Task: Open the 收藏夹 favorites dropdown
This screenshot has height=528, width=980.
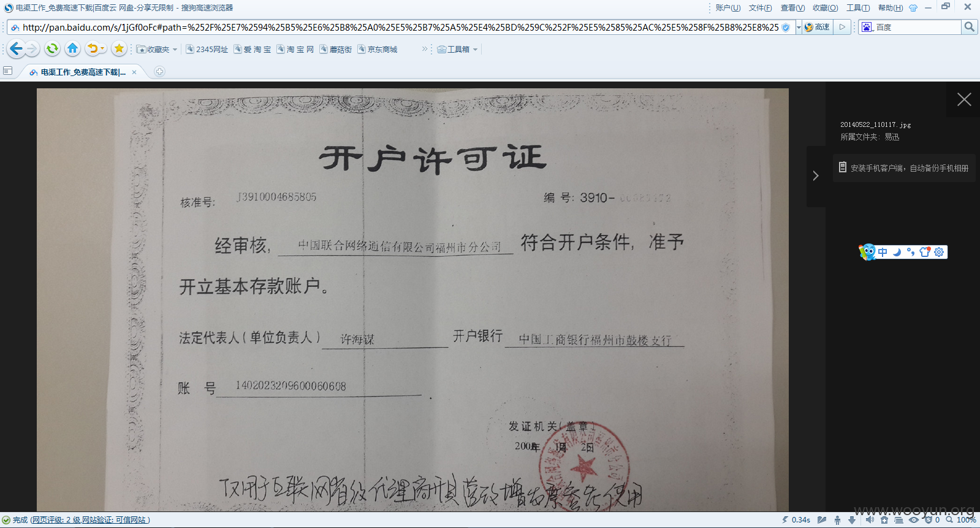Action: click(x=157, y=50)
